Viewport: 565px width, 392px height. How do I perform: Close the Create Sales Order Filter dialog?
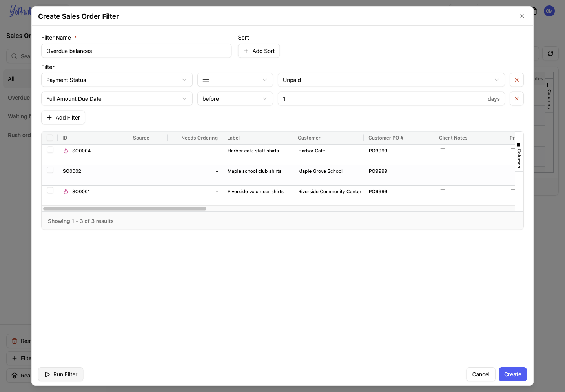[x=522, y=16]
